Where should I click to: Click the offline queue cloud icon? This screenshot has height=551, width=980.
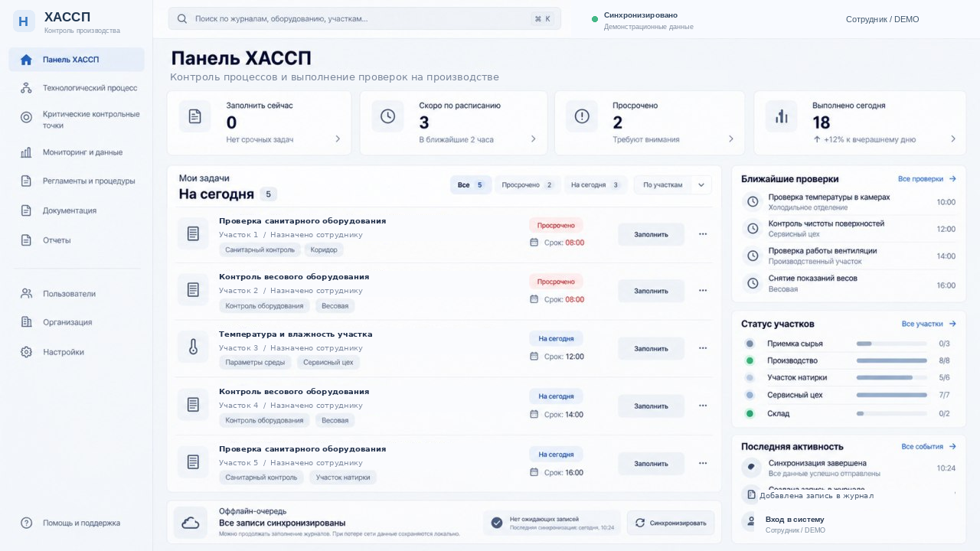[x=191, y=523]
